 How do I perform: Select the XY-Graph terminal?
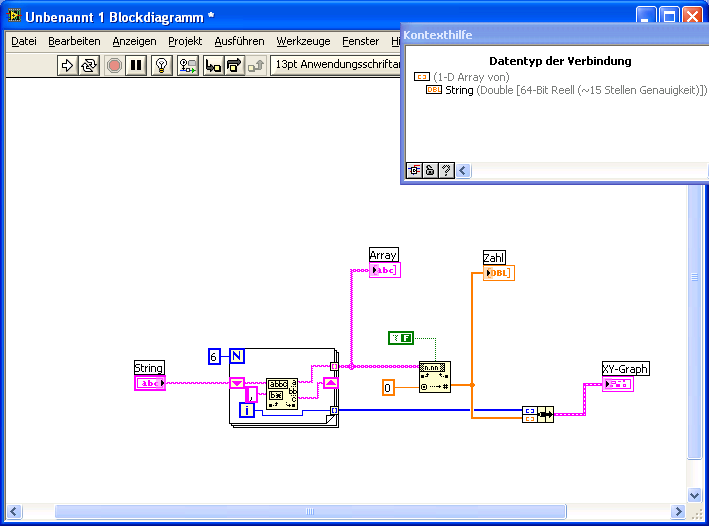pos(618,384)
